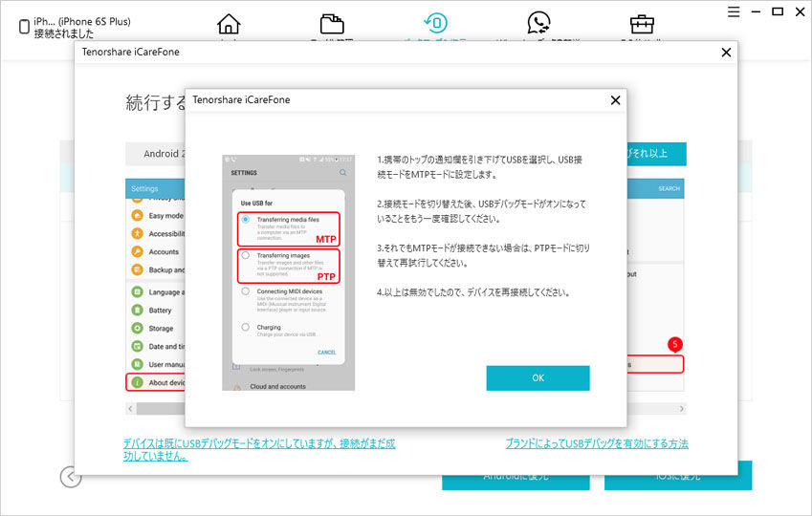The width and height of the screenshot is (812, 516).
Task: Click the User manual icon
Action: pyautogui.click(x=137, y=364)
